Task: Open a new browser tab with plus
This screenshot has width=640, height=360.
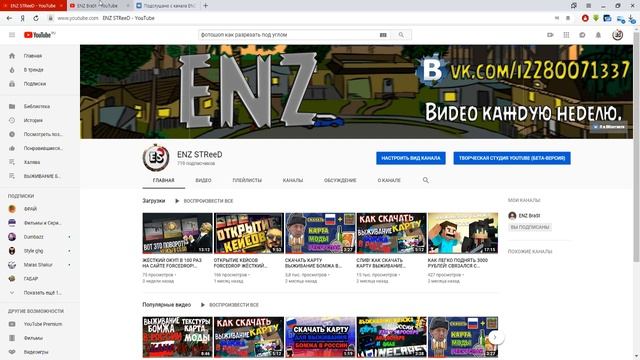Action: tap(206, 6)
